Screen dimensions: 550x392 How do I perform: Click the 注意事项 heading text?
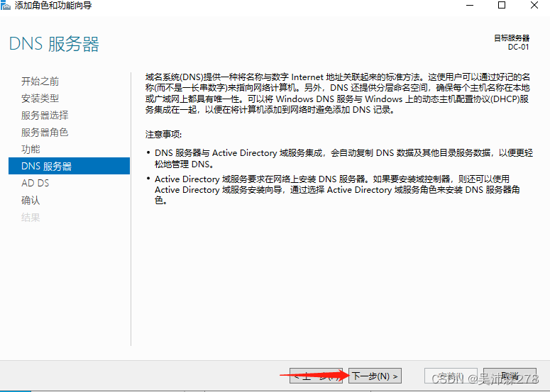coord(164,135)
